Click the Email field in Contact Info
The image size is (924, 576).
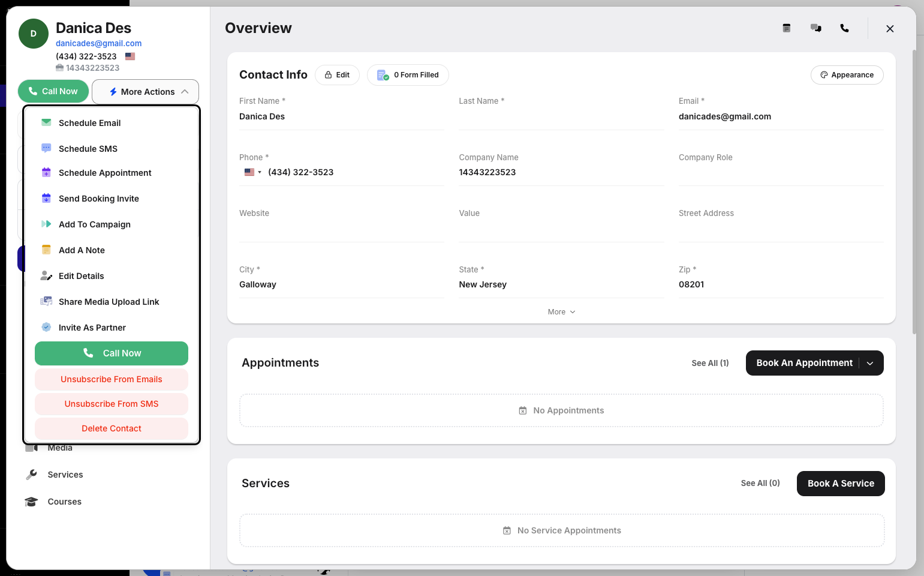click(781, 116)
